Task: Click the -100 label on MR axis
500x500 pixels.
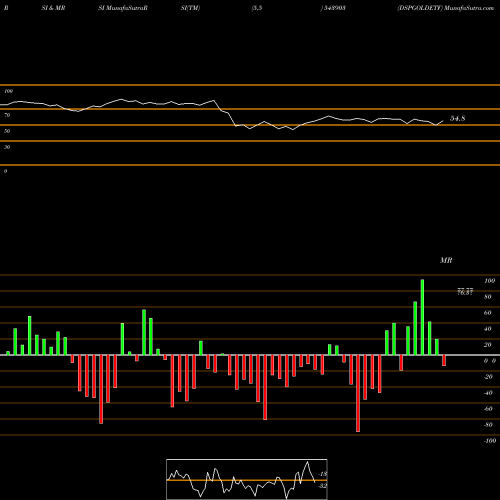Action: (490, 441)
